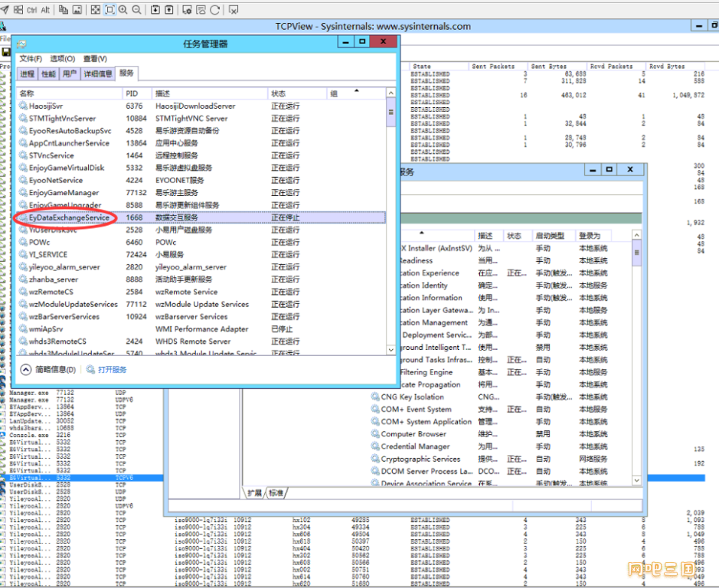Open the 详细信息 tab
This screenshot has height=588, width=719.
pos(98,73)
